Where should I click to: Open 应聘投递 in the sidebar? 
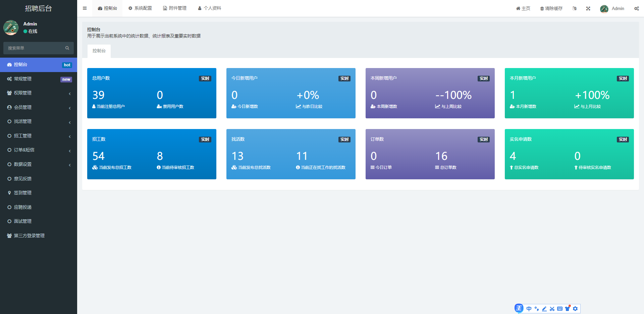point(39,207)
